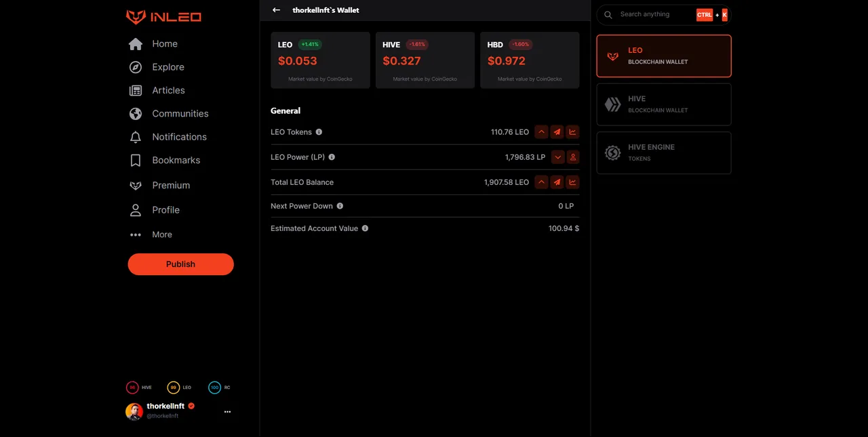Open the chart icon in LEO Tokens row
Screen dimensions: 868x437
[572, 132]
